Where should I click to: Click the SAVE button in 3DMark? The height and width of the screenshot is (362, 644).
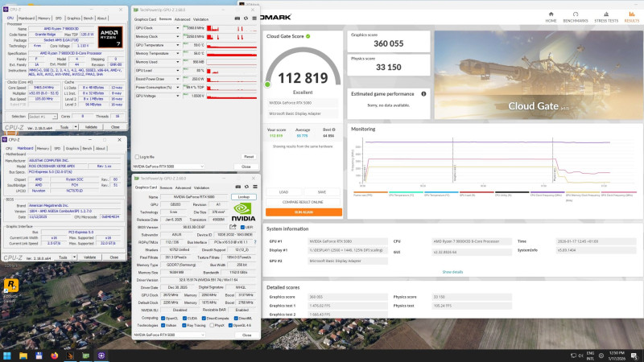pos(321,192)
